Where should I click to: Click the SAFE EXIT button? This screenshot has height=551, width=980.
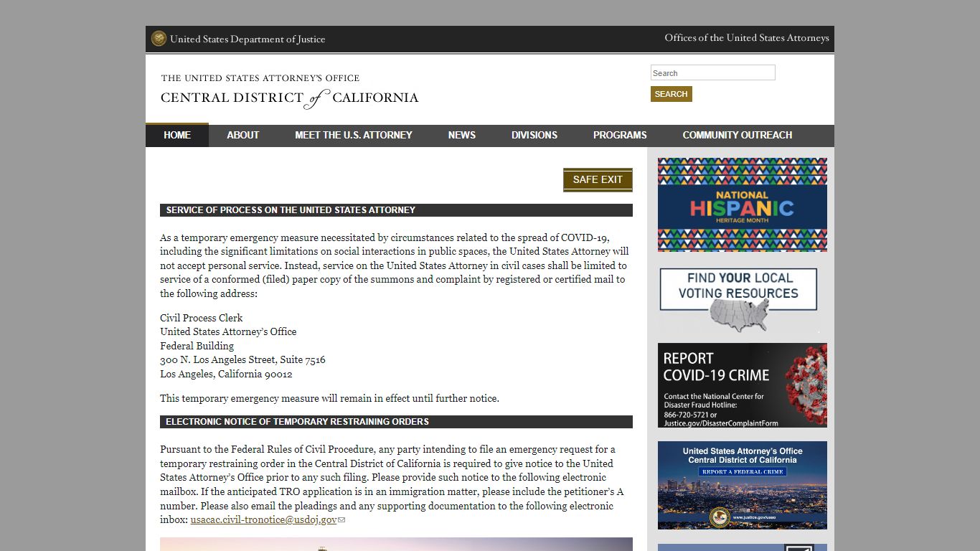pos(598,180)
